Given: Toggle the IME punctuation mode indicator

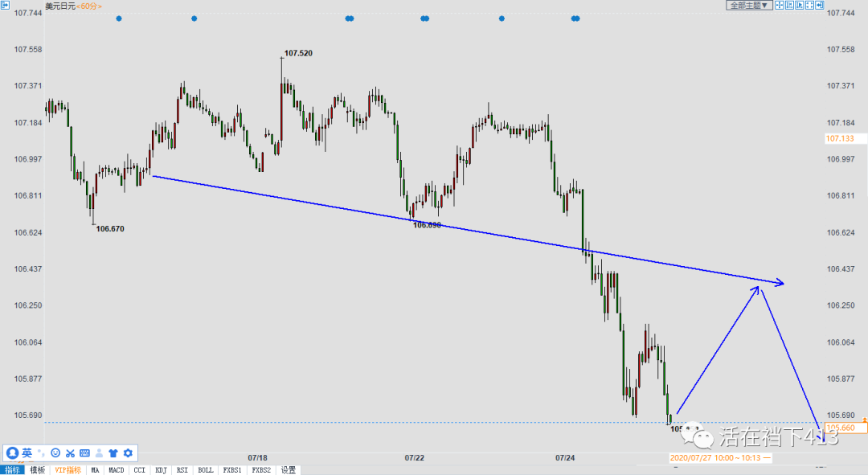Looking at the screenshot, I should click(41, 453).
